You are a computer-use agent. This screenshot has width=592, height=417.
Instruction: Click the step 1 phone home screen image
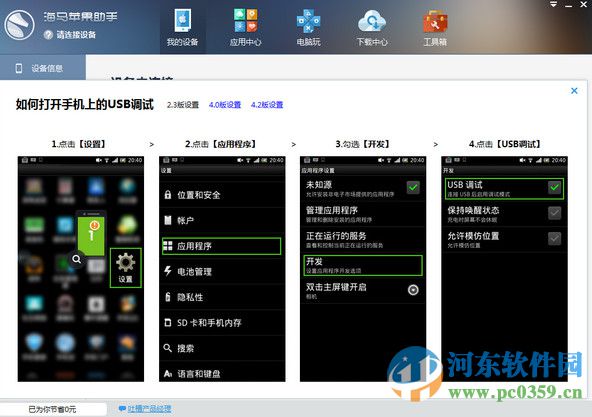click(x=81, y=269)
